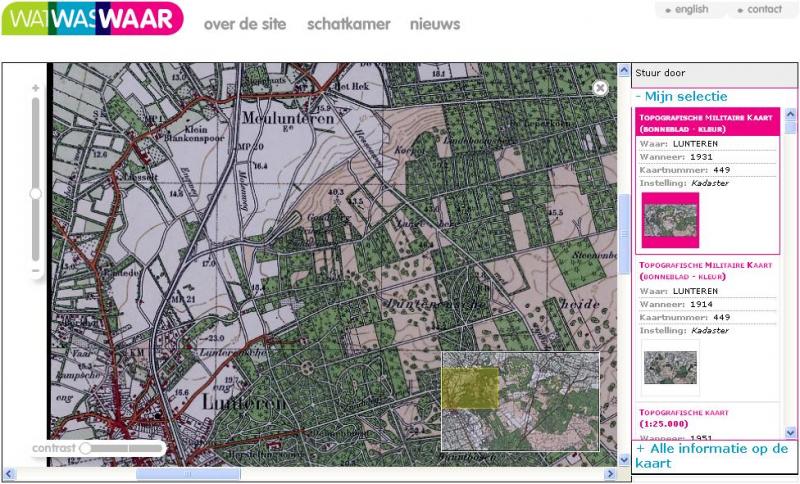Collapse the 'Mijn selectie' section
Viewport: 800px width, 484px height.
681,96
